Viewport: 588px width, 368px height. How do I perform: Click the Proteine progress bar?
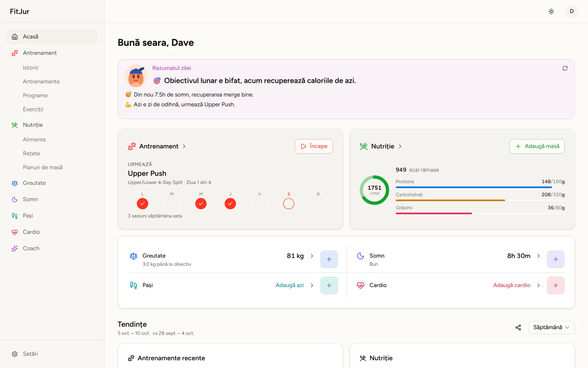point(480,187)
